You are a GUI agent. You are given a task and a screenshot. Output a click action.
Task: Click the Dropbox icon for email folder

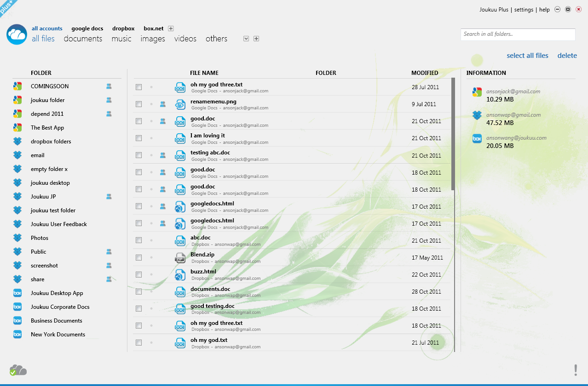pyautogui.click(x=17, y=155)
